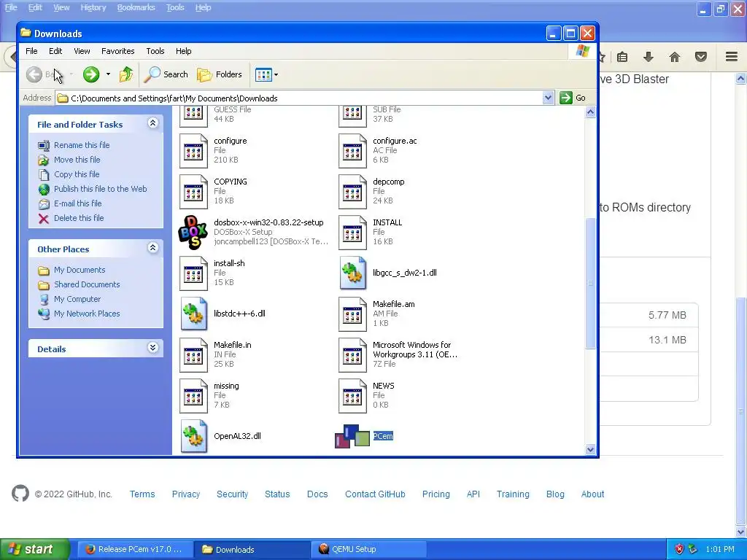
Task: Collapse File and Folder Tasks panel
Action: pyautogui.click(x=152, y=123)
